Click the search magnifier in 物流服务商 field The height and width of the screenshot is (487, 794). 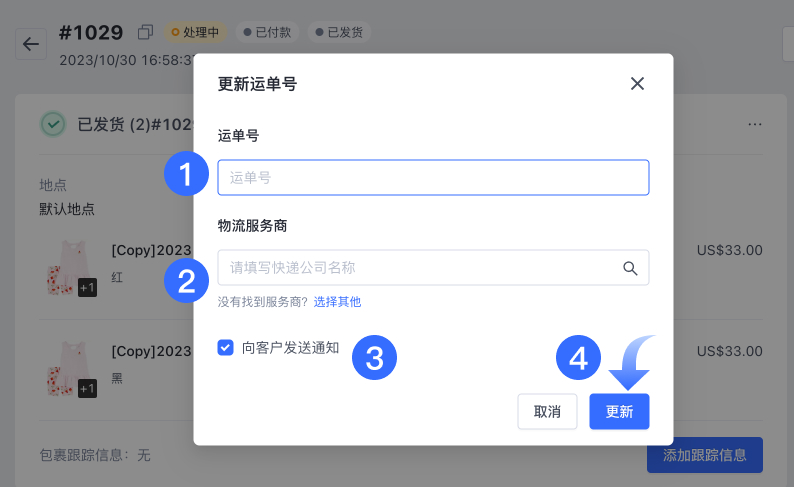(630, 268)
